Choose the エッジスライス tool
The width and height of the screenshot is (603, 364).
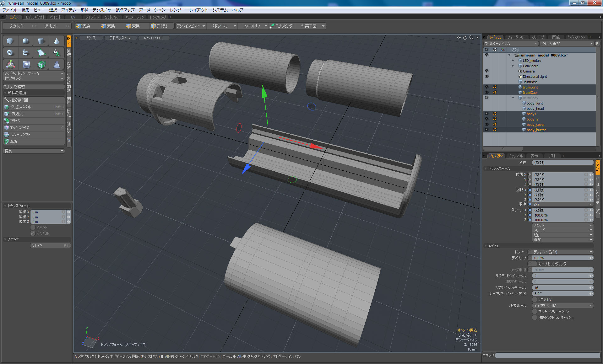34,128
